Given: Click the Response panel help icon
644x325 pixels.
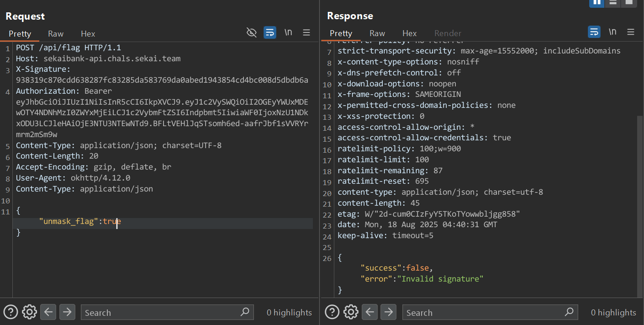Looking at the screenshot, I should pyautogui.click(x=332, y=312).
